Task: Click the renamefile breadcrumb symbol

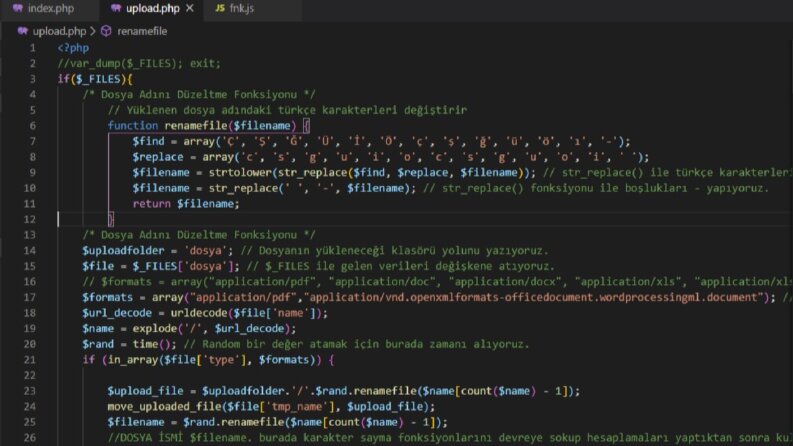Action: point(142,31)
